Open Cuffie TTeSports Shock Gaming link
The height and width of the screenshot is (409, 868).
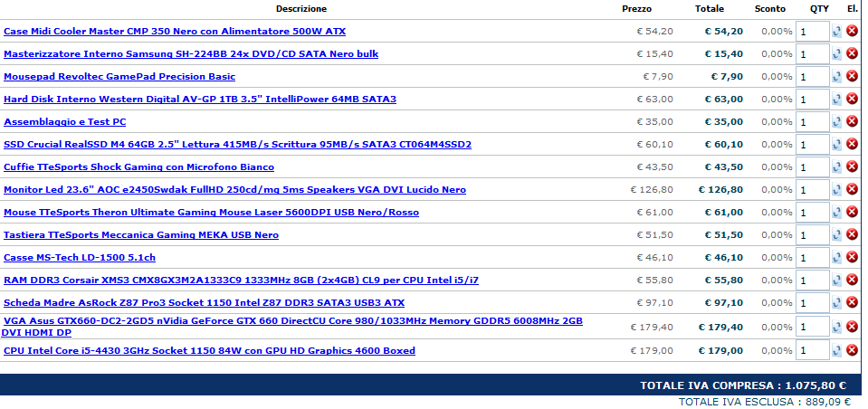pyautogui.click(x=139, y=167)
